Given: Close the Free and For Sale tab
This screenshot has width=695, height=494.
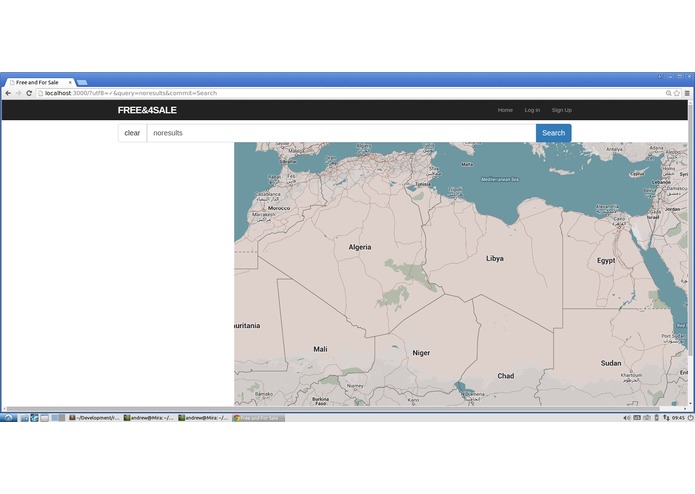Looking at the screenshot, I should (x=70, y=82).
